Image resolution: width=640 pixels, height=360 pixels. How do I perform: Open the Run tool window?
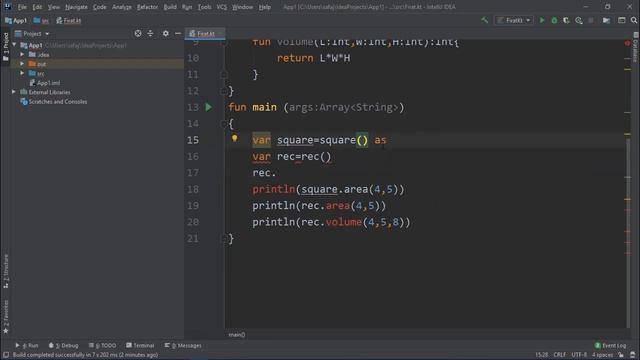click(27, 345)
